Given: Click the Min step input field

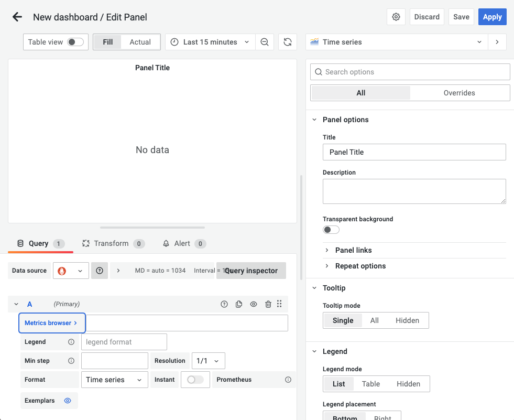Looking at the screenshot, I should [x=115, y=361].
